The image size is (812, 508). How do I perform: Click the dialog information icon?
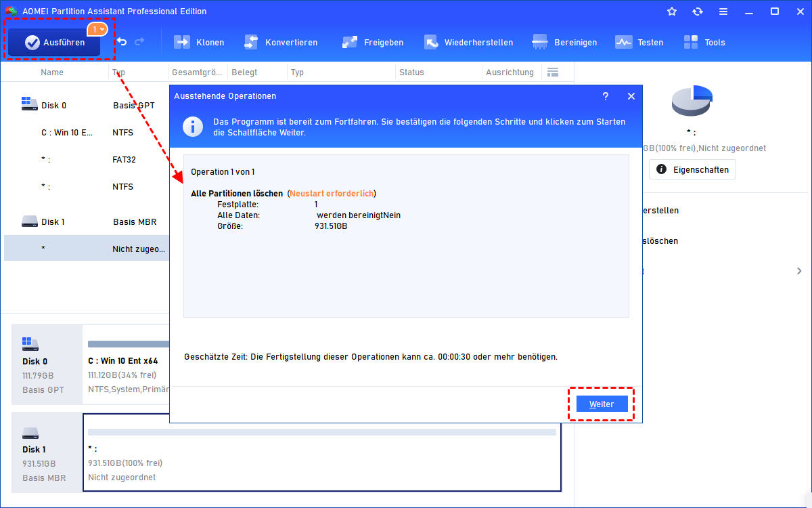pos(194,126)
